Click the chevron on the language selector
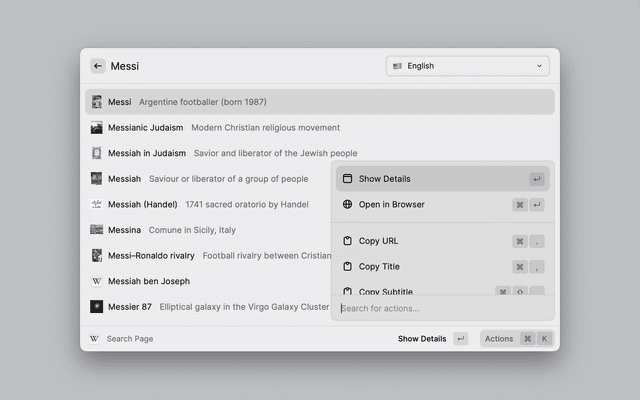The image size is (640, 400). (540, 66)
